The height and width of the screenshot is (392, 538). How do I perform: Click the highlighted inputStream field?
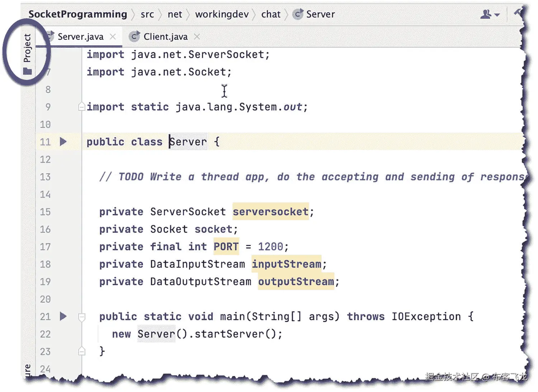click(287, 264)
